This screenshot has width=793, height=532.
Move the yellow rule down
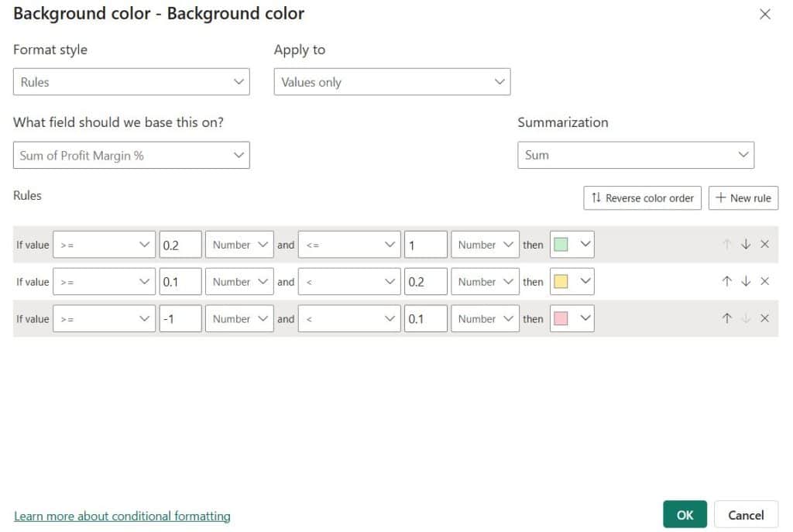[x=746, y=282]
